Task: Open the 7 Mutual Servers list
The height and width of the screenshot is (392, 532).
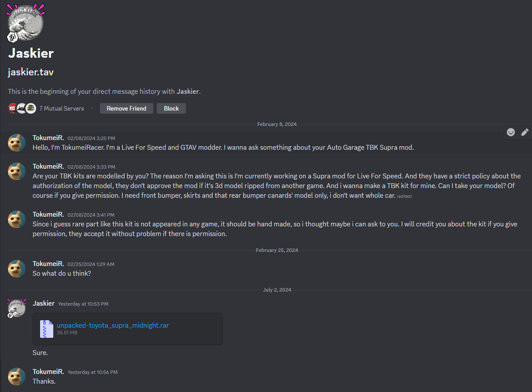Action: pyautogui.click(x=62, y=108)
